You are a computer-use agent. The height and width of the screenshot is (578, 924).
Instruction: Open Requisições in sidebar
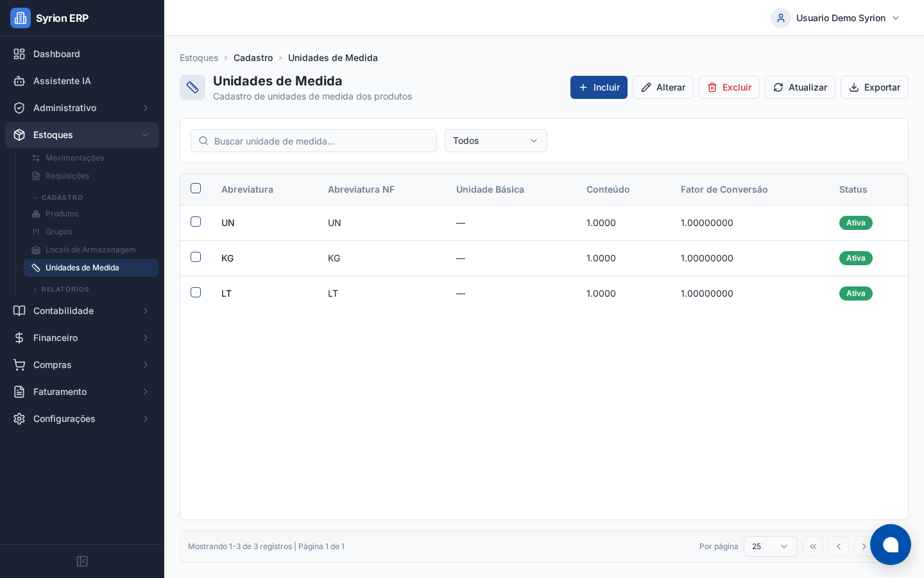[x=91, y=176]
